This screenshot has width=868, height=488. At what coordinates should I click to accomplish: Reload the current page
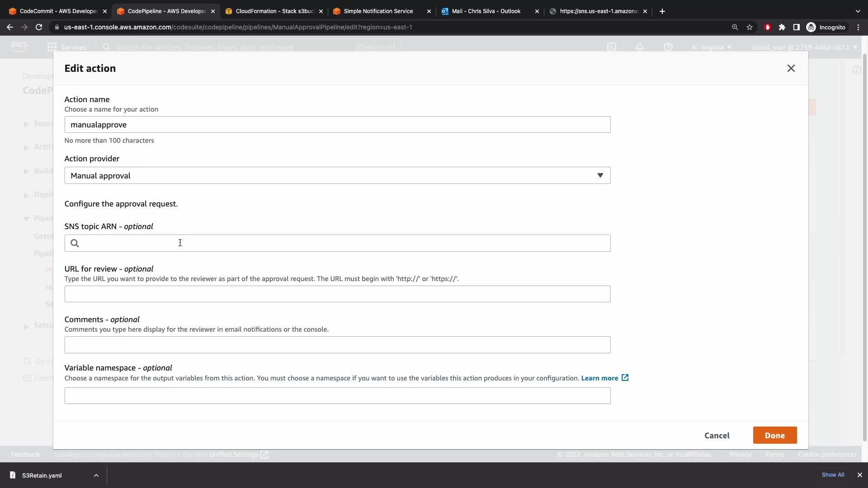point(39,27)
